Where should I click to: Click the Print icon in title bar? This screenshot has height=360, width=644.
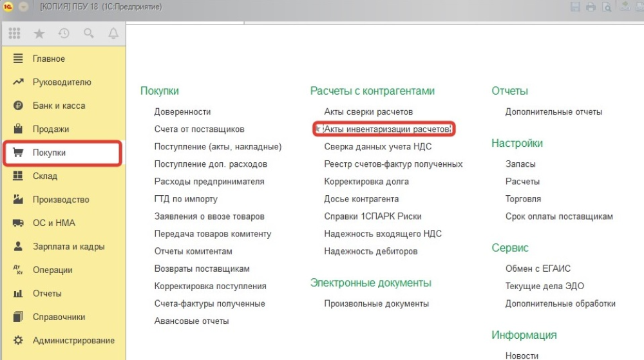(591, 6)
